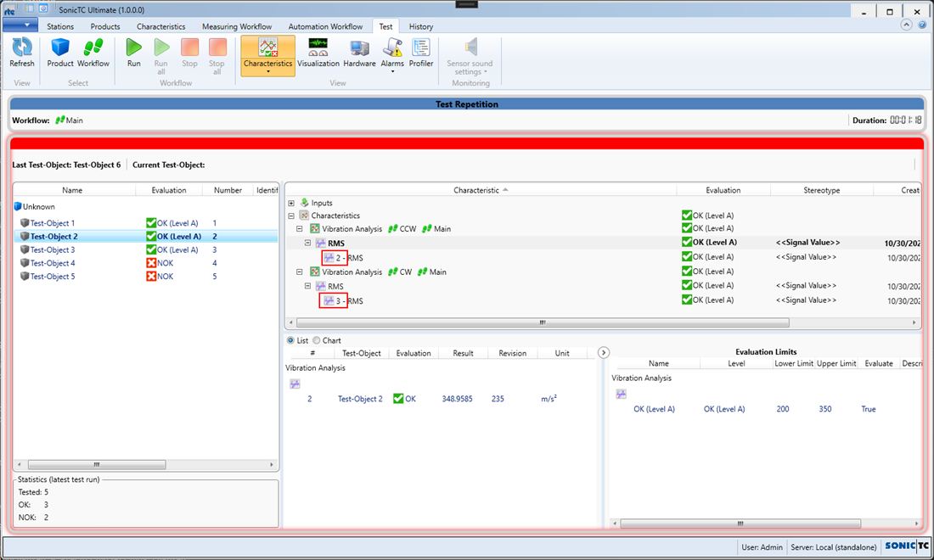Click the Main workflow icon beside Workflow label
Image resolution: width=934 pixels, height=560 pixels.
point(59,120)
